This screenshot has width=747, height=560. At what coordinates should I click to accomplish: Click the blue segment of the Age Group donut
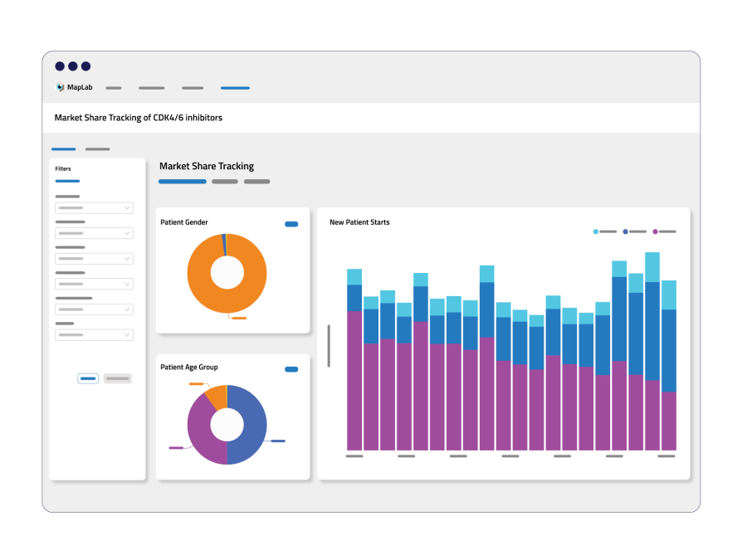(x=255, y=424)
